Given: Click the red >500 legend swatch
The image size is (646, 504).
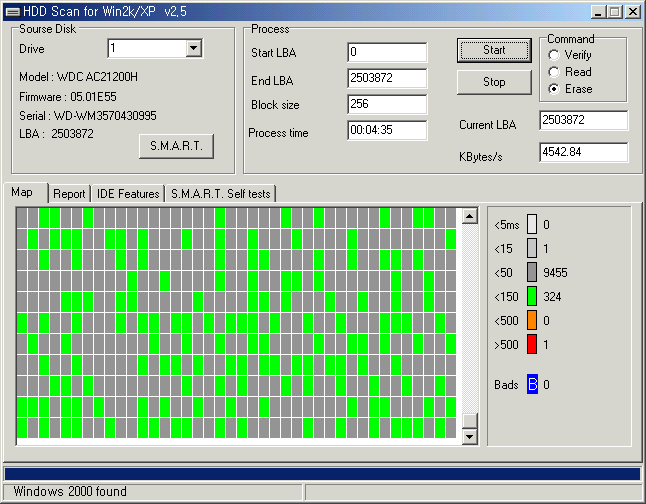Looking at the screenshot, I should 532,344.
